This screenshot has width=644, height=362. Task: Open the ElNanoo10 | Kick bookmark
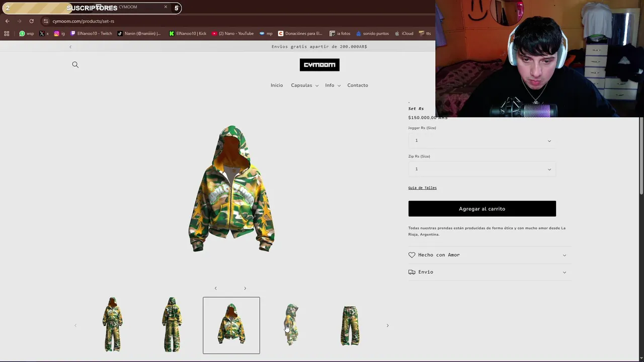click(x=188, y=34)
